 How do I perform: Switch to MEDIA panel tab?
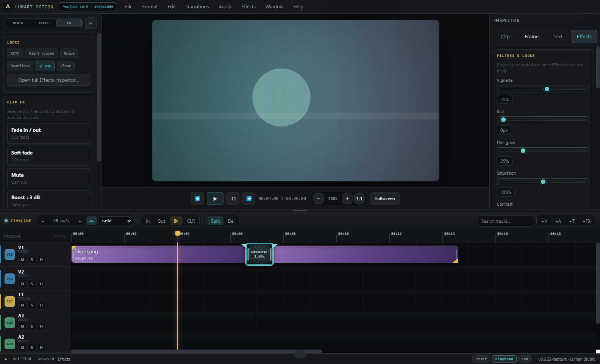tap(18, 23)
